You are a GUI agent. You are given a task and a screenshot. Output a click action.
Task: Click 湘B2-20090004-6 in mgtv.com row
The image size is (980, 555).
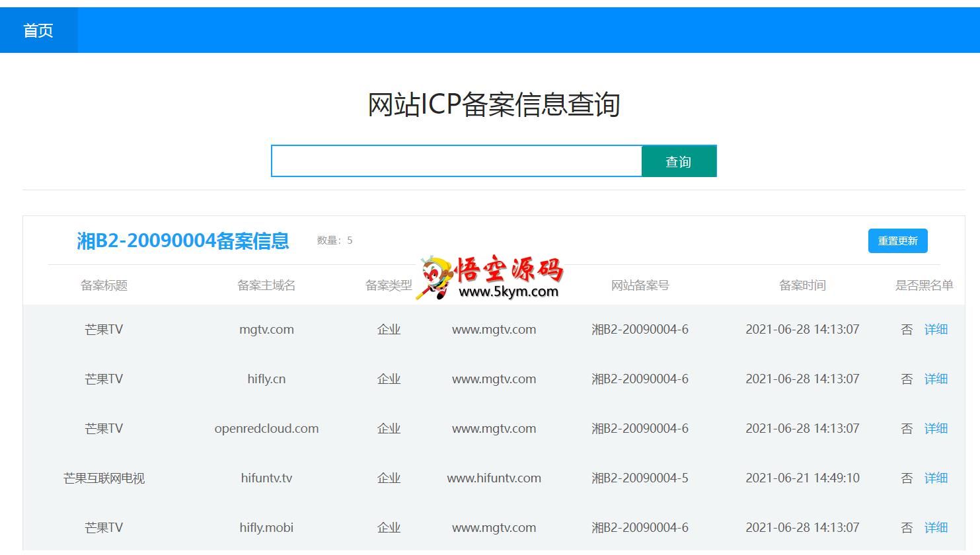(640, 329)
